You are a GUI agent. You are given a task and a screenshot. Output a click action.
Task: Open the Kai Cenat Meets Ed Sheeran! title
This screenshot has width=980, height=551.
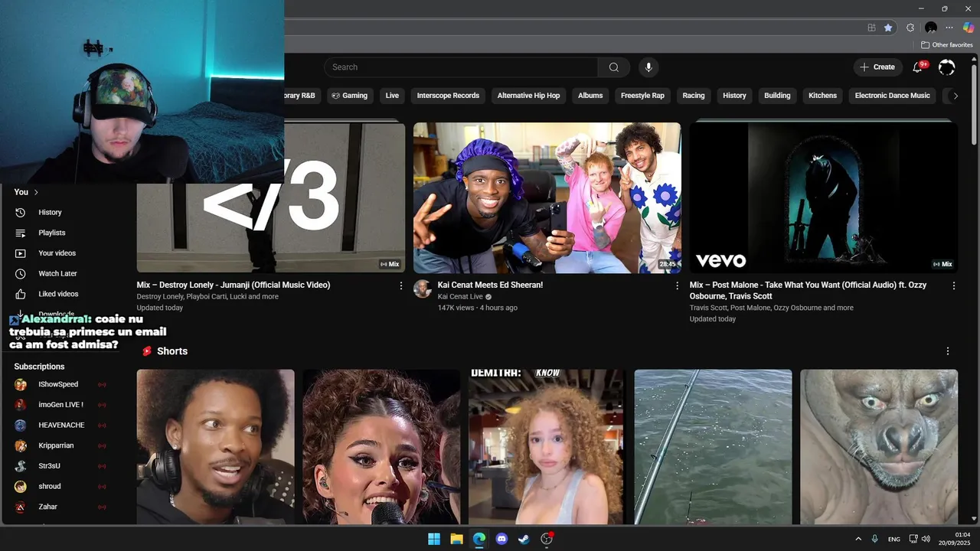(490, 285)
